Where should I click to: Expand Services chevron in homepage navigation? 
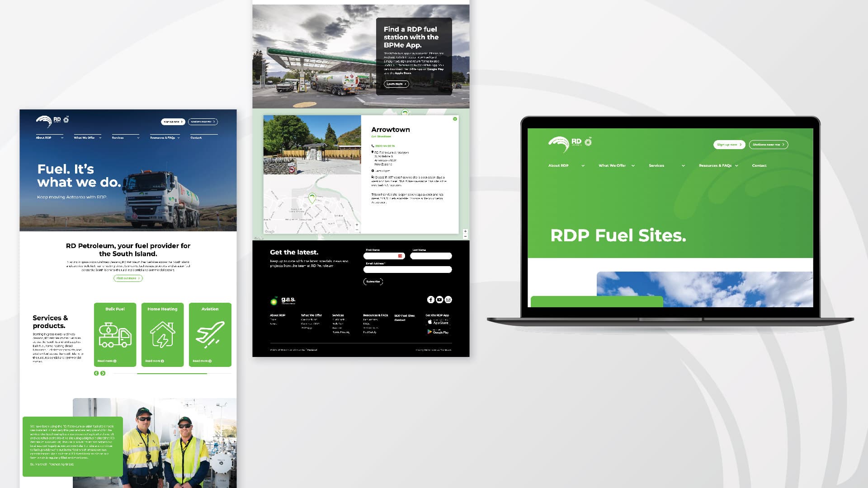138,138
